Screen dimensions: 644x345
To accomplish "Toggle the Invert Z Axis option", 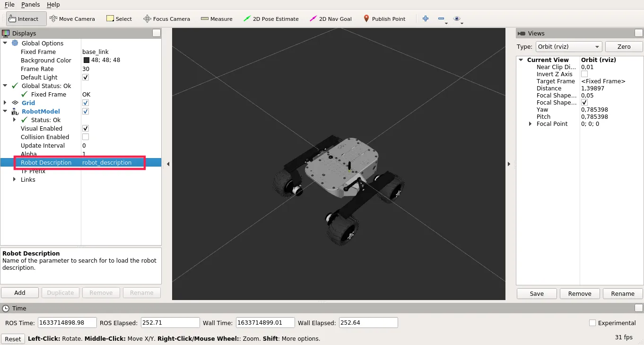I will click(584, 74).
